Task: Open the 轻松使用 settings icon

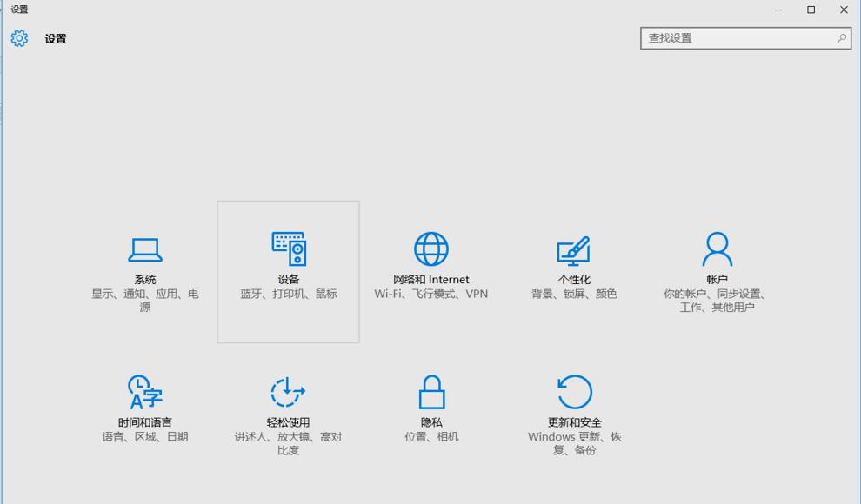Action: coord(287,394)
